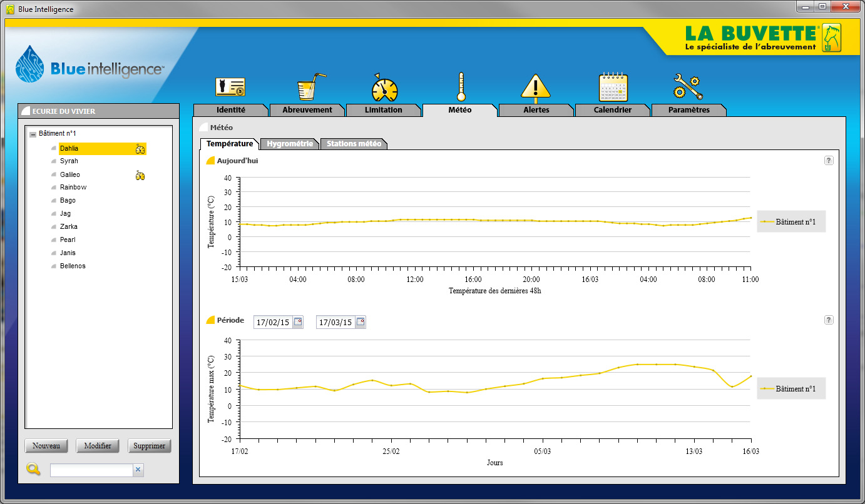Click the period end date field
Screen dimensions: 865x504
(336, 322)
